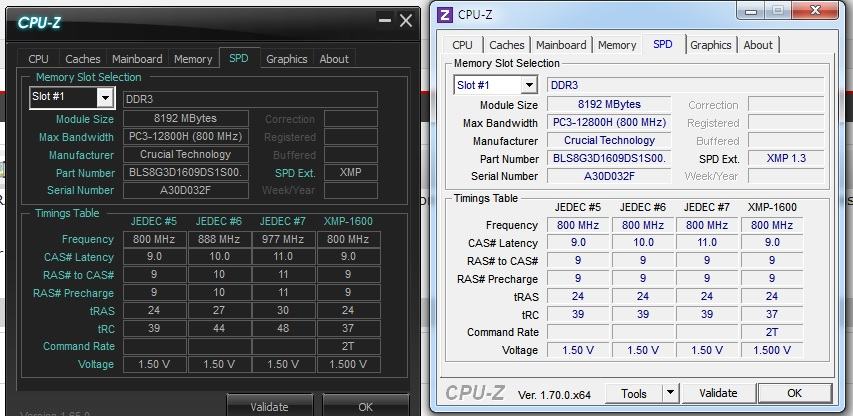Click OK button in dark CPU-Z window

pyautogui.click(x=366, y=407)
